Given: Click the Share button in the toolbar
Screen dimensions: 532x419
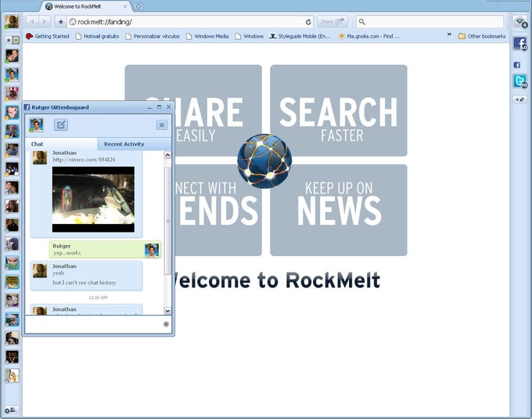Looking at the screenshot, I should 332,21.
